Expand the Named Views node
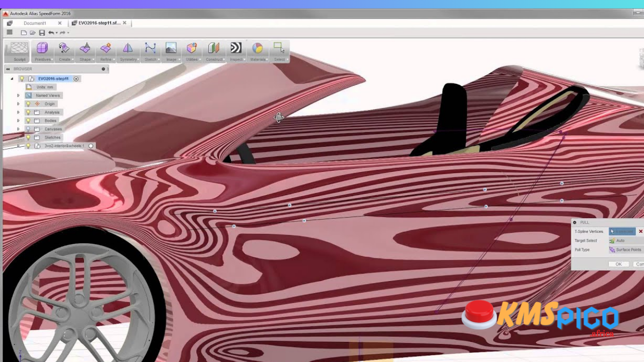Screen dimensions: 644x362 pyautogui.click(x=19, y=96)
